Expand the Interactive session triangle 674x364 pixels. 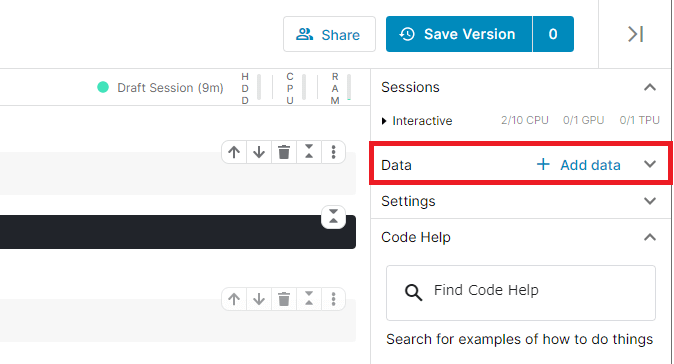pyautogui.click(x=384, y=121)
